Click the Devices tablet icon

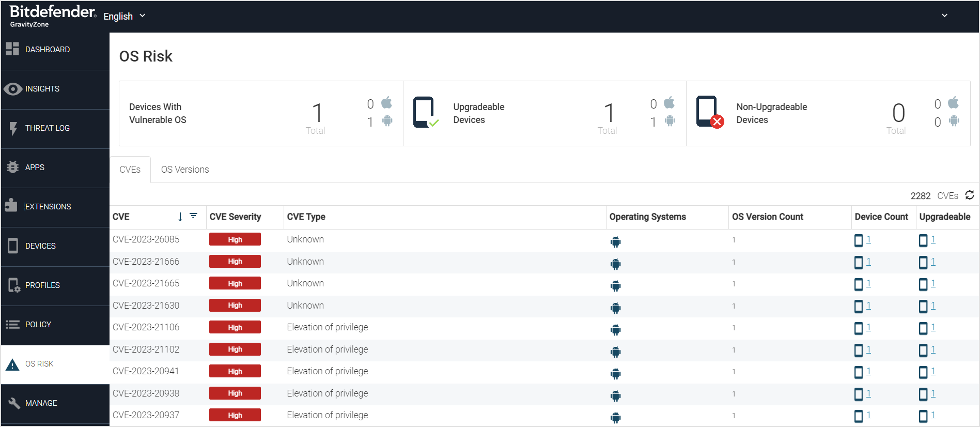(13, 246)
